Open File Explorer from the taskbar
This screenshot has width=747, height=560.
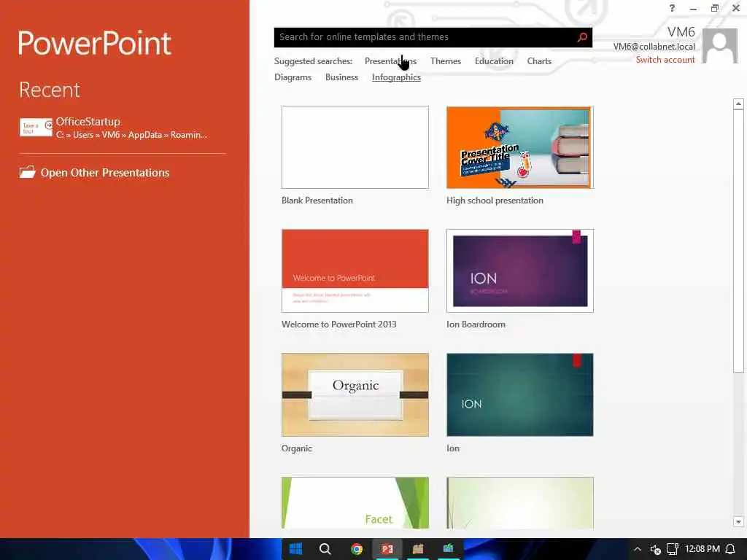[x=418, y=548]
